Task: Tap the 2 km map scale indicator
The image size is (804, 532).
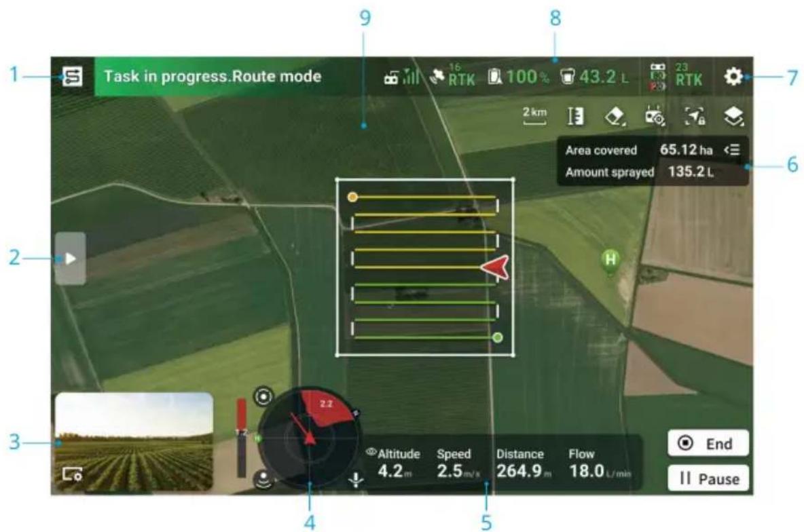Action: (534, 115)
